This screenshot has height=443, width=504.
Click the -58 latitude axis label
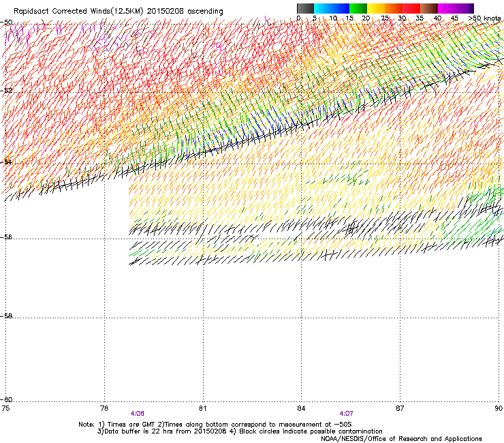coord(6,316)
